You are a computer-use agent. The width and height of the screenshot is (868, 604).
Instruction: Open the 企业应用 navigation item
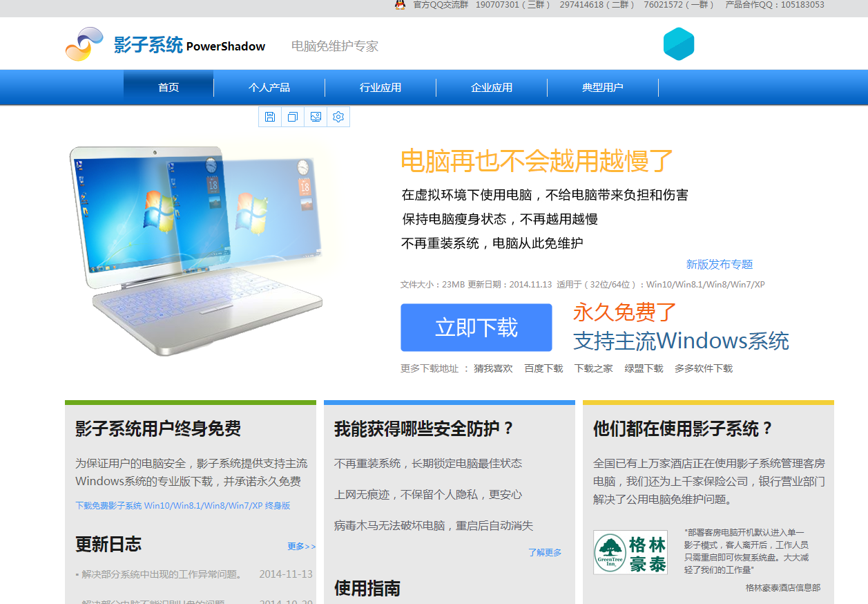pos(492,87)
